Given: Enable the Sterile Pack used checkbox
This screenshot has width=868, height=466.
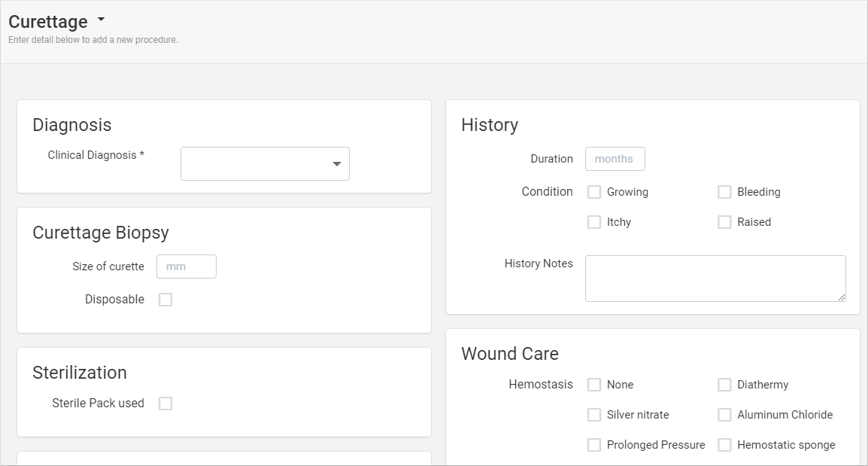Looking at the screenshot, I should tap(165, 404).
